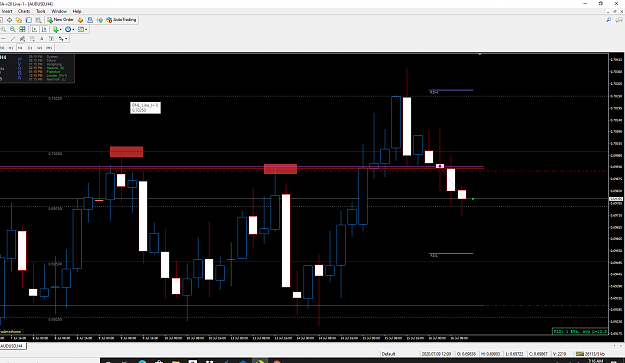Open the Help menu

tap(77, 11)
